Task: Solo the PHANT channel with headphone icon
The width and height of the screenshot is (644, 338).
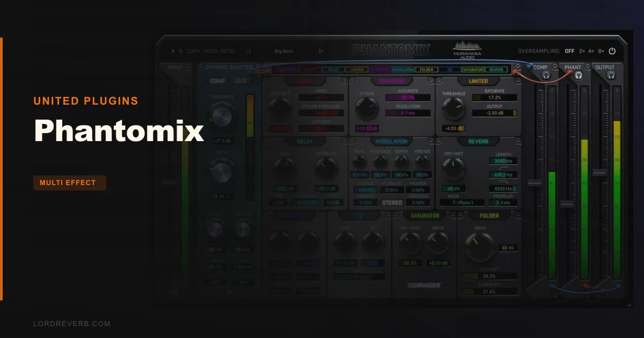Action: coord(579,76)
